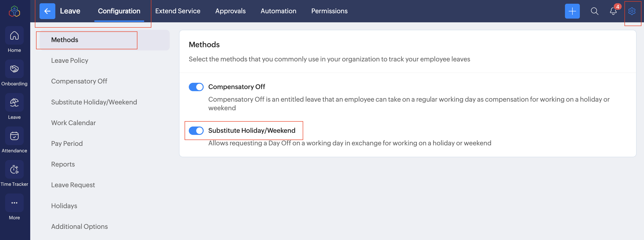This screenshot has width=644, height=240.
Task: Click the More ellipsis icon
Action: [14, 203]
